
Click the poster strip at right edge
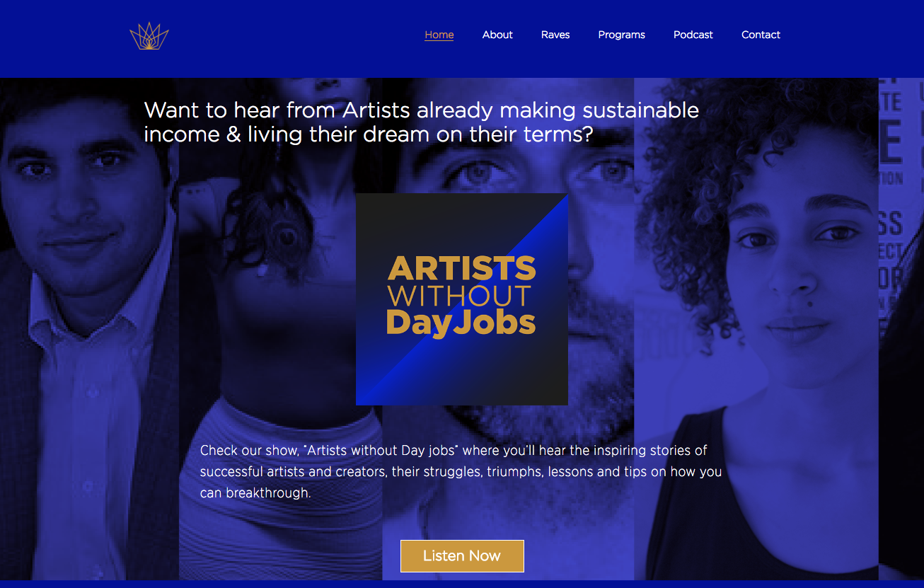tap(901, 329)
